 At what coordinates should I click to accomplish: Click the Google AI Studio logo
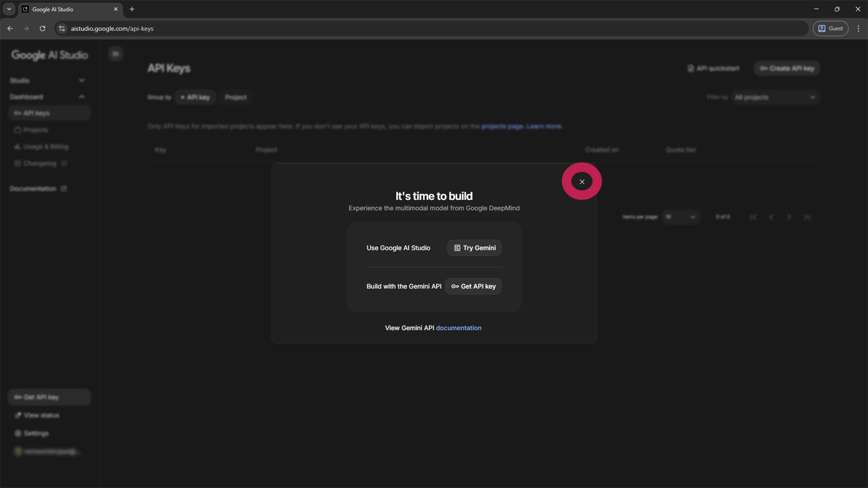49,55
